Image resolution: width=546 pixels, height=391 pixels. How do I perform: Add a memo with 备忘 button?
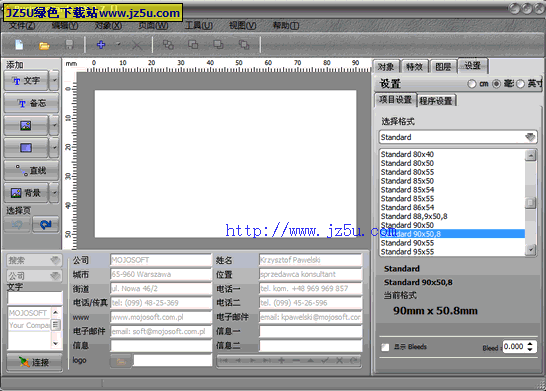(x=31, y=103)
